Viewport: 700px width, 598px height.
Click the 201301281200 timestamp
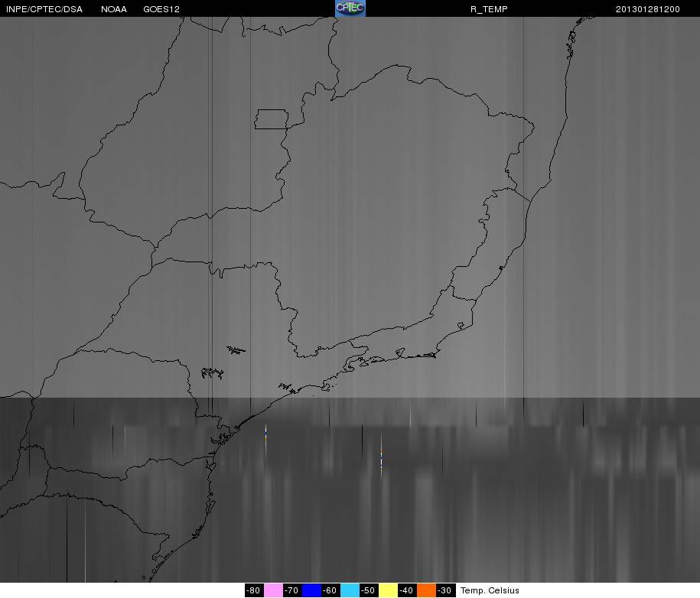pos(648,9)
